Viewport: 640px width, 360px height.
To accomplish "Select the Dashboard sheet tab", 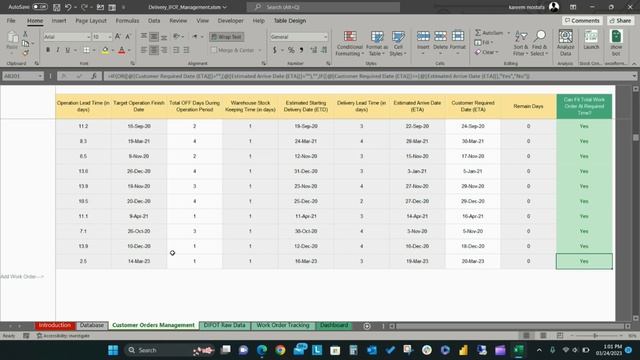I will tap(334, 325).
